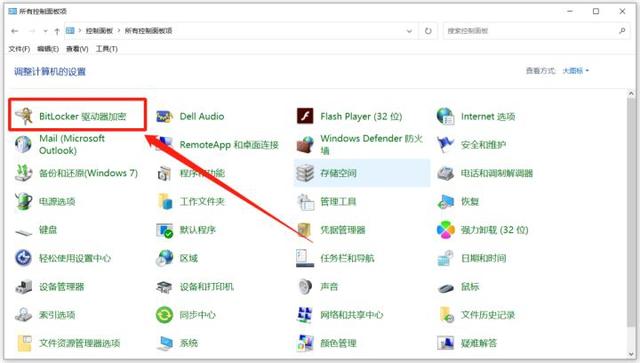Expand the address bar history dropdown
Screen dimensions: 640x363
point(409,31)
